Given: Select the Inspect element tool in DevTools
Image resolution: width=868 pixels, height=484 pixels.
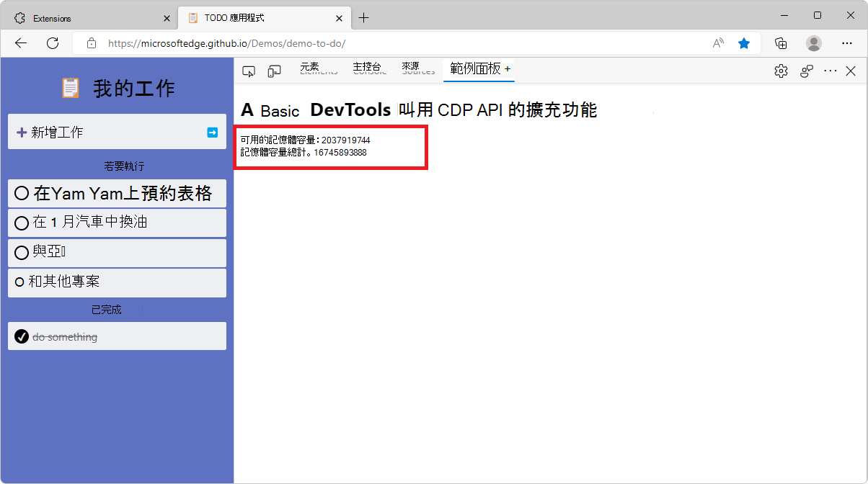Looking at the screenshot, I should pyautogui.click(x=248, y=70).
